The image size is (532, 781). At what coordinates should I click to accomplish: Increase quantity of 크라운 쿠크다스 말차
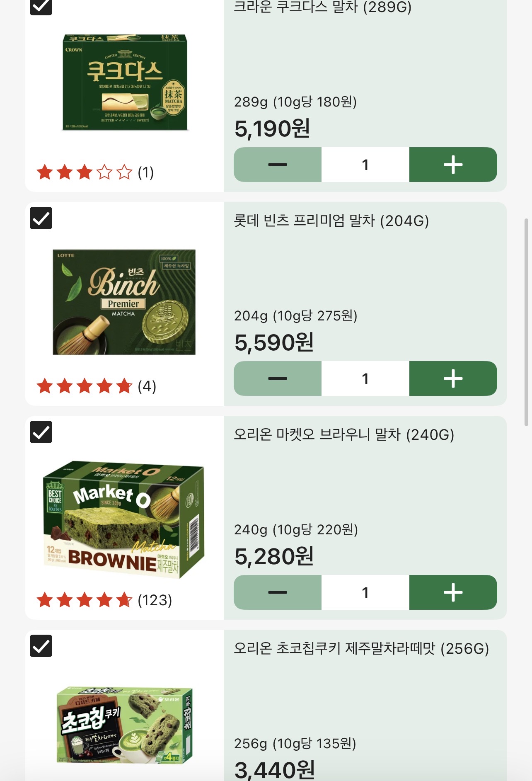click(453, 165)
